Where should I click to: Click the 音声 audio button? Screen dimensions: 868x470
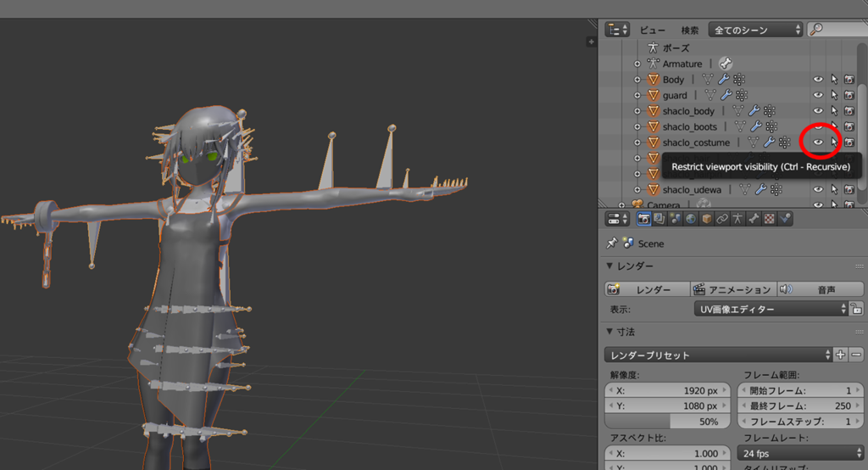pyautogui.click(x=821, y=289)
